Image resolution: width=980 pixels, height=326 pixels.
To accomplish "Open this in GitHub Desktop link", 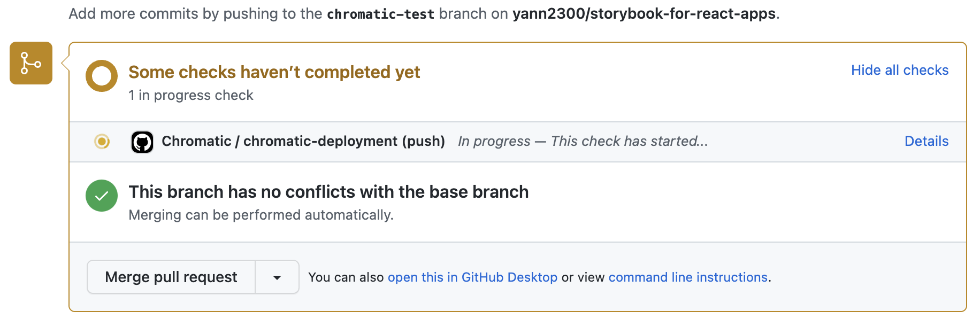I will point(472,277).
